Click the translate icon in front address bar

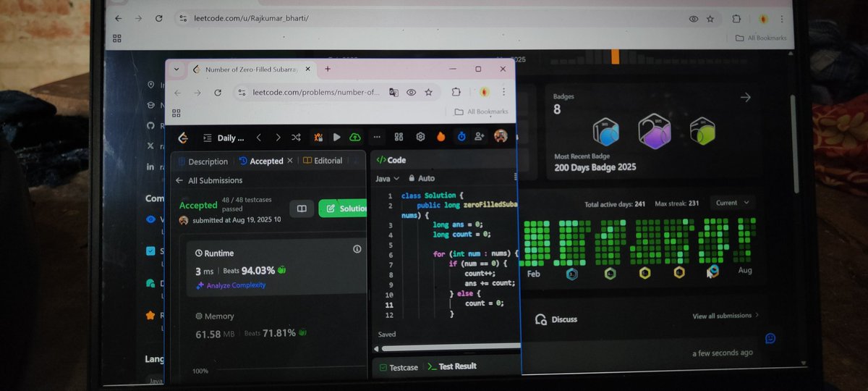point(393,93)
